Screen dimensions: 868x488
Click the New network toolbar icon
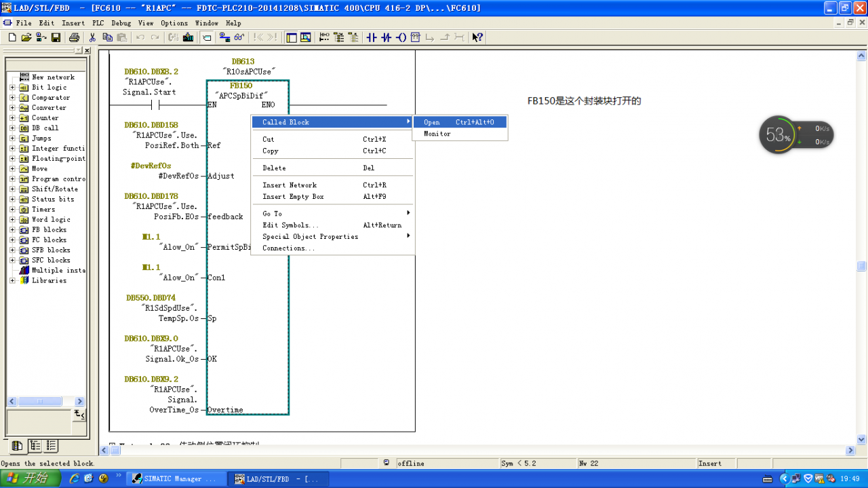[x=323, y=37]
